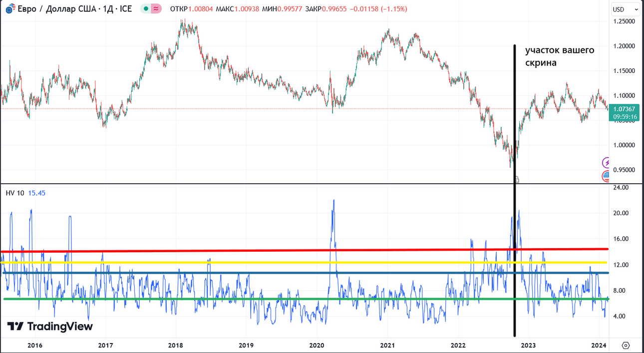
Task: Click the 24.00 label on HV scale
Action: pyautogui.click(x=621, y=187)
